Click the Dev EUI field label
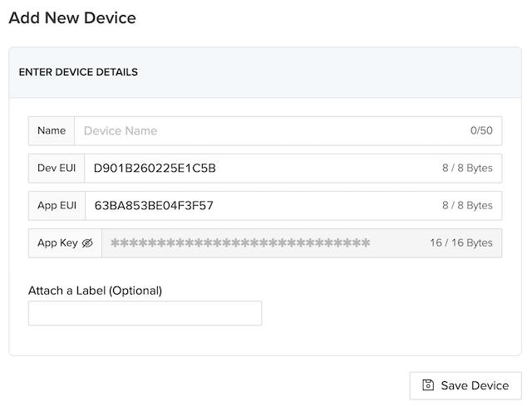532x406 pixels. (x=57, y=168)
